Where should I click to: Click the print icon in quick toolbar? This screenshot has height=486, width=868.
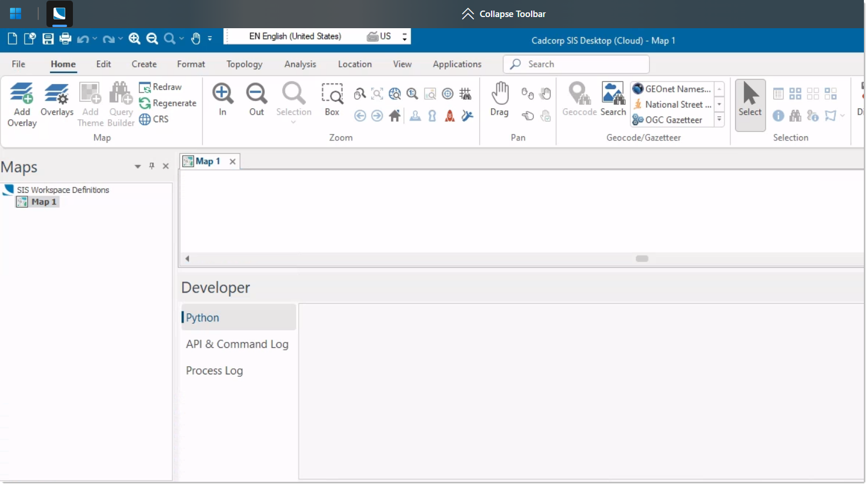tap(65, 39)
